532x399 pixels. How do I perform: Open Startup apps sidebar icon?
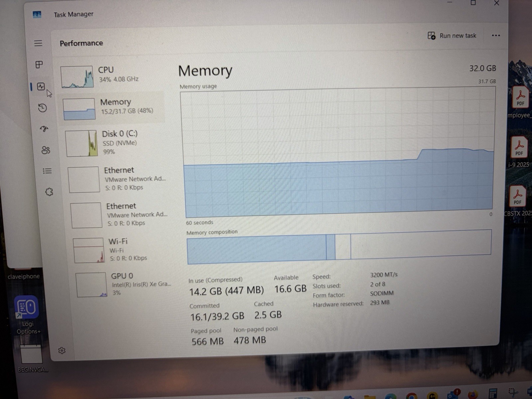point(44,129)
